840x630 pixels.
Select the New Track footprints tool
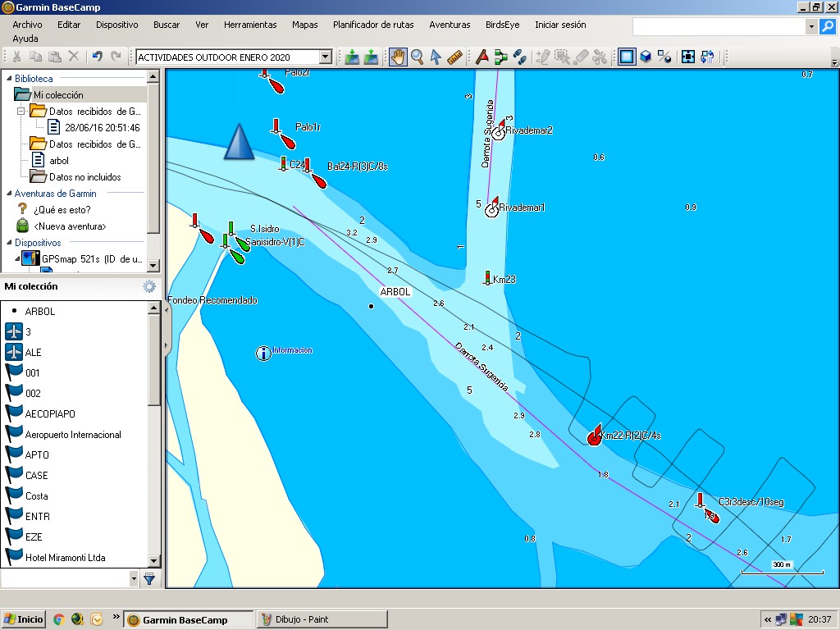point(519,57)
